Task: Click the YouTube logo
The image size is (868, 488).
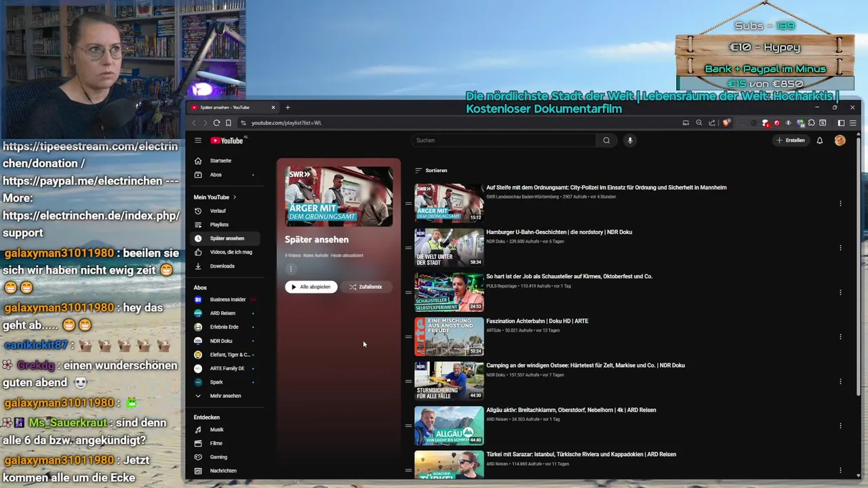Action: coord(227,140)
